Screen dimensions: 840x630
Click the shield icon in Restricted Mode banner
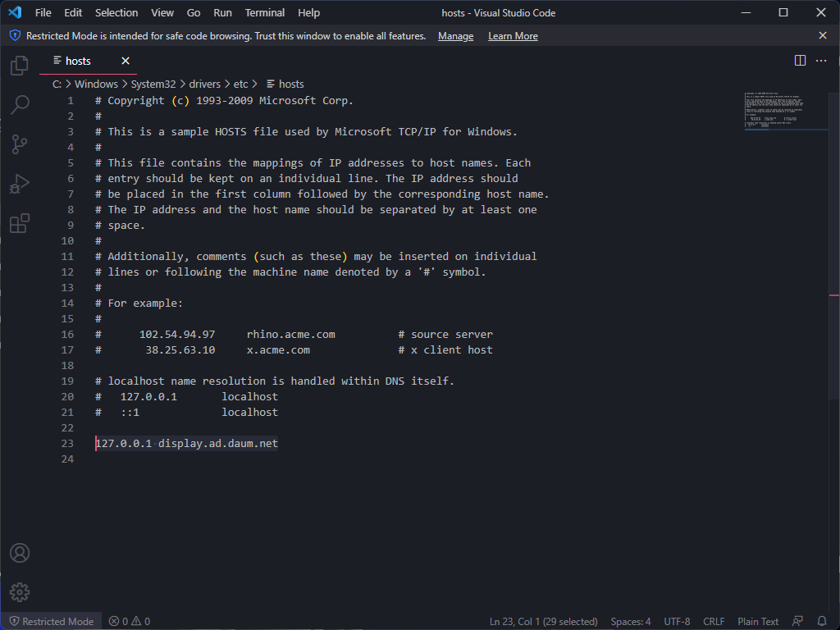[x=15, y=36]
